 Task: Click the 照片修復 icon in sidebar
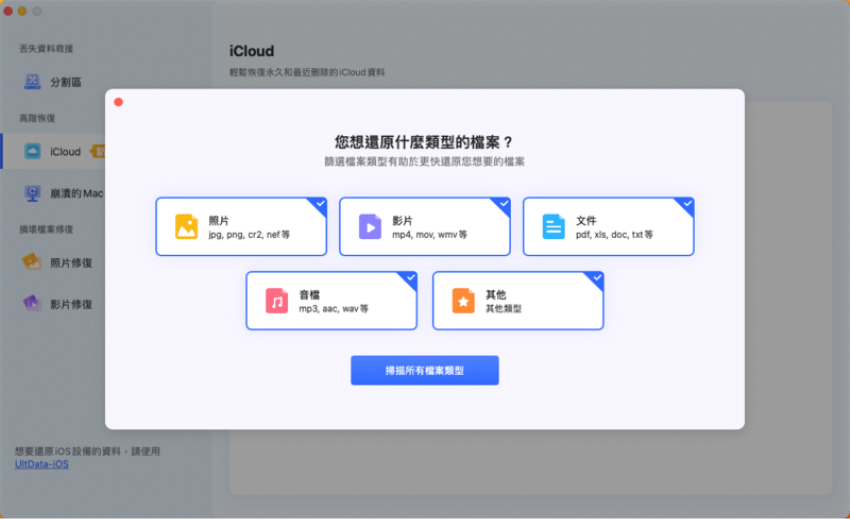click(32, 262)
